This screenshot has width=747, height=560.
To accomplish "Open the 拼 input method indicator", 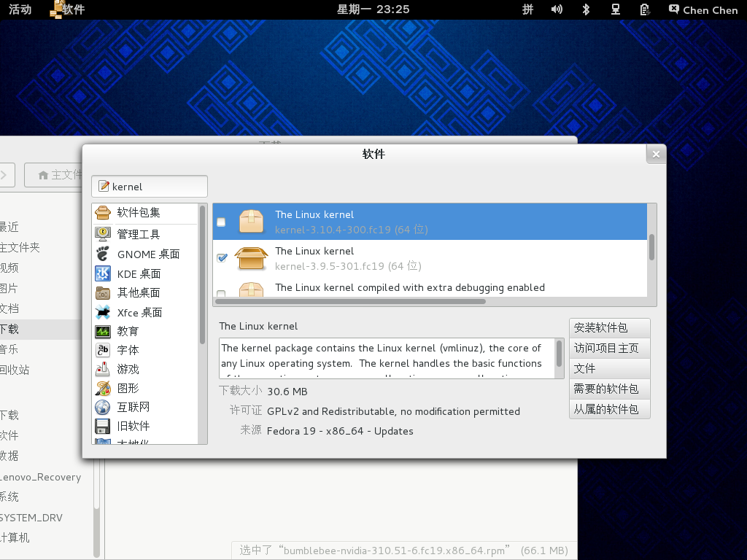I will coord(528,9).
